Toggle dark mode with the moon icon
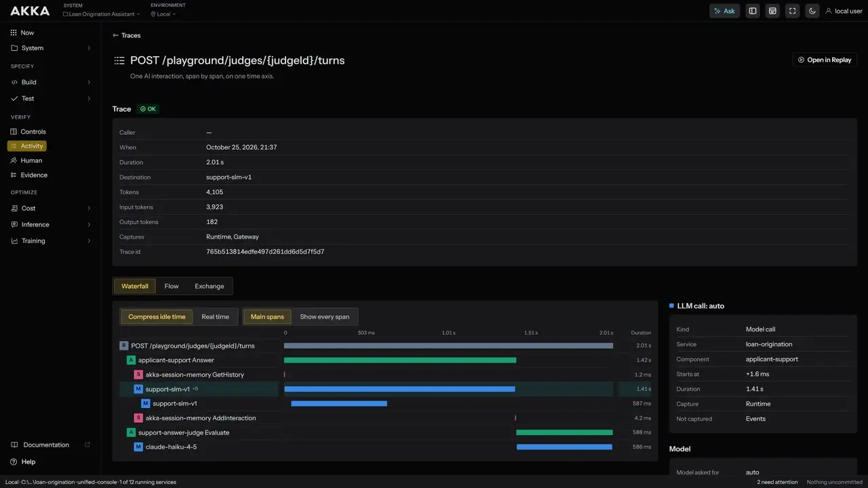Image resolution: width=868 pixels, height=488 pixels. point(812,11)
